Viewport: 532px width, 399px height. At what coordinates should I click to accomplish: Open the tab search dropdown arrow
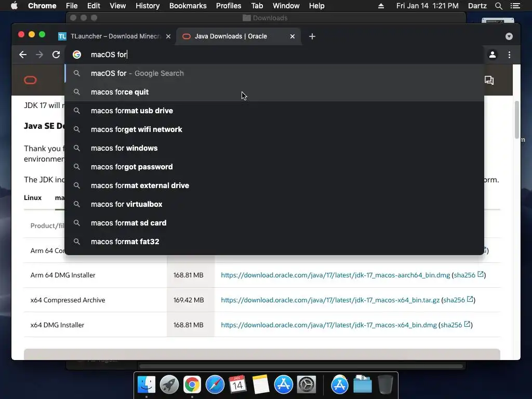[x=509, y=36]
